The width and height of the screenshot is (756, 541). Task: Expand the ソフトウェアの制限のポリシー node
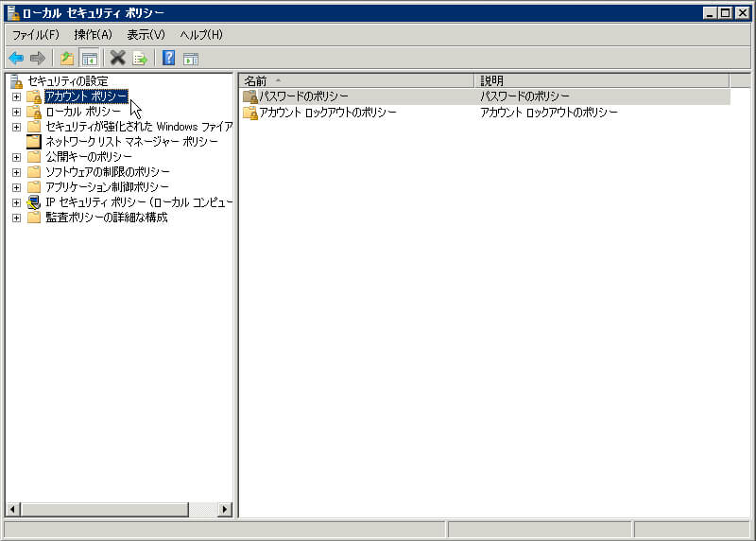(x=16, y=172)
